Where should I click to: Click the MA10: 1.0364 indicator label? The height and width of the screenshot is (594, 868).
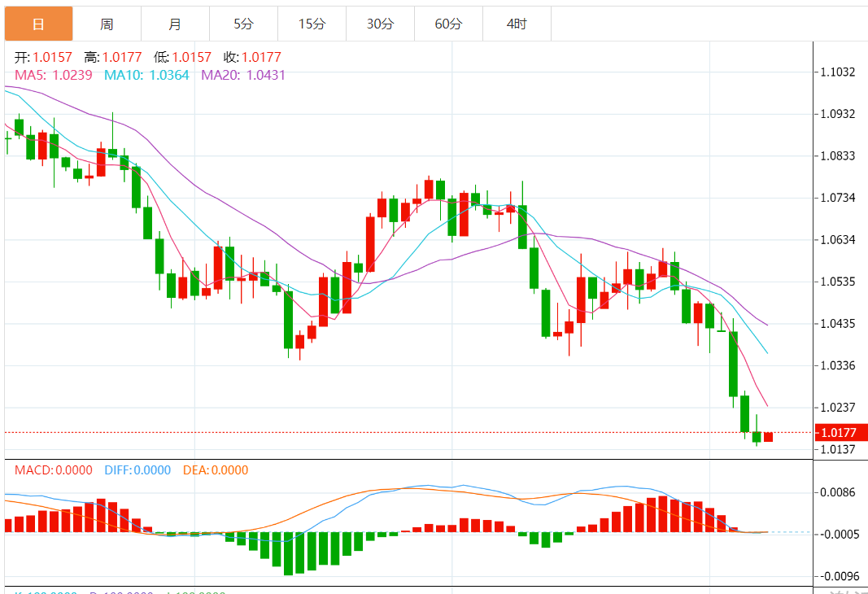point(146,76)
